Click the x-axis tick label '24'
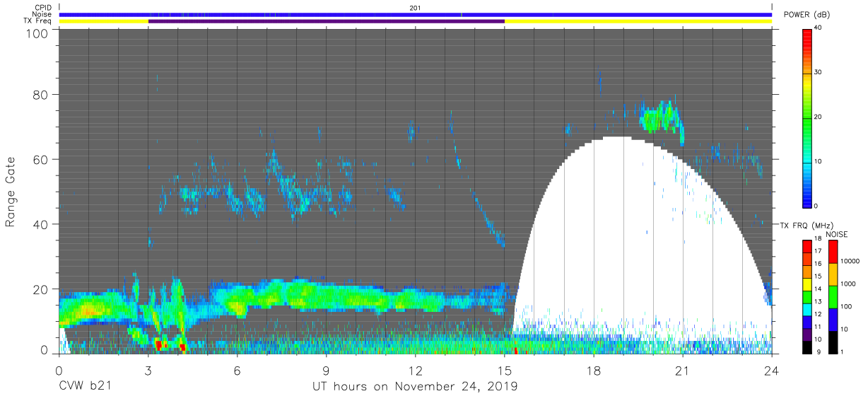The width and height of the screenshot is (868, 401). pos(772,370)
